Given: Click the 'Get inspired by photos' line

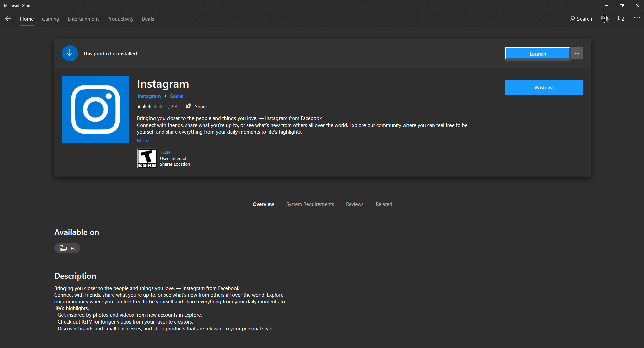Looking at the screenshot, I should [x=128, y=315].
